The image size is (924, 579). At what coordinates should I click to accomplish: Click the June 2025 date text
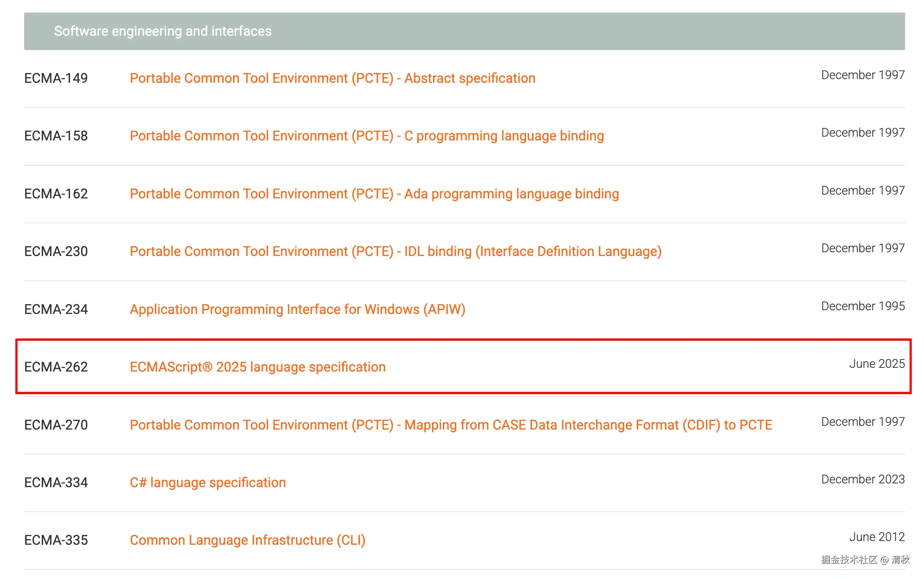[876, 364]
